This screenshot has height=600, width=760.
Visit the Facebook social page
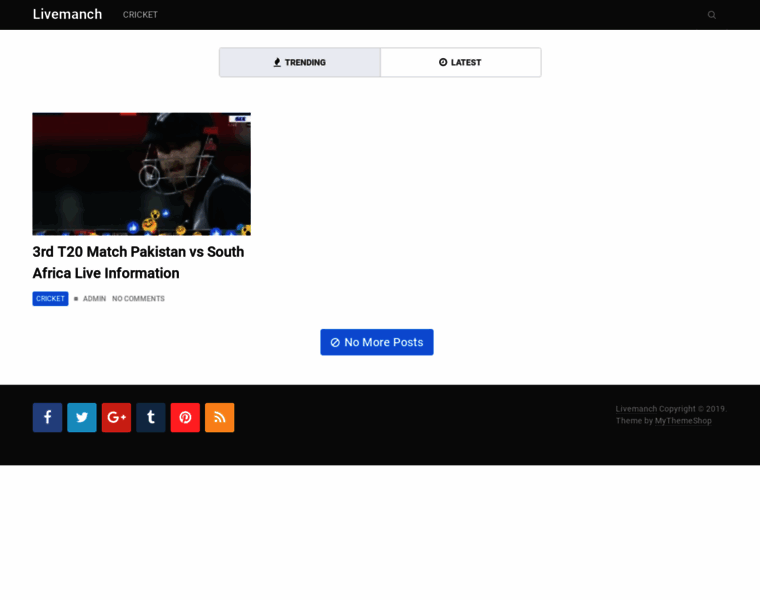pos(47,417)
